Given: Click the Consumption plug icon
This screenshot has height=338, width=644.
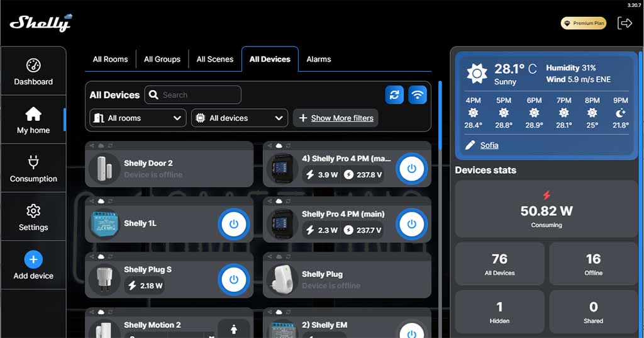Looking at the screenshot, I should pos(33,163).
